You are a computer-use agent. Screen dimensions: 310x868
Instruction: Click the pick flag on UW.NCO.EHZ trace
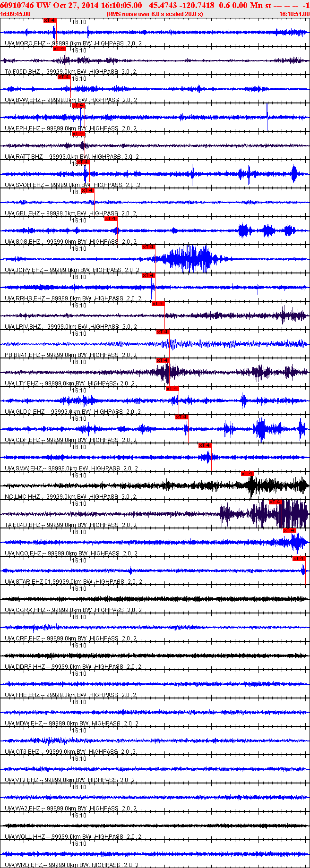(290, 530)
